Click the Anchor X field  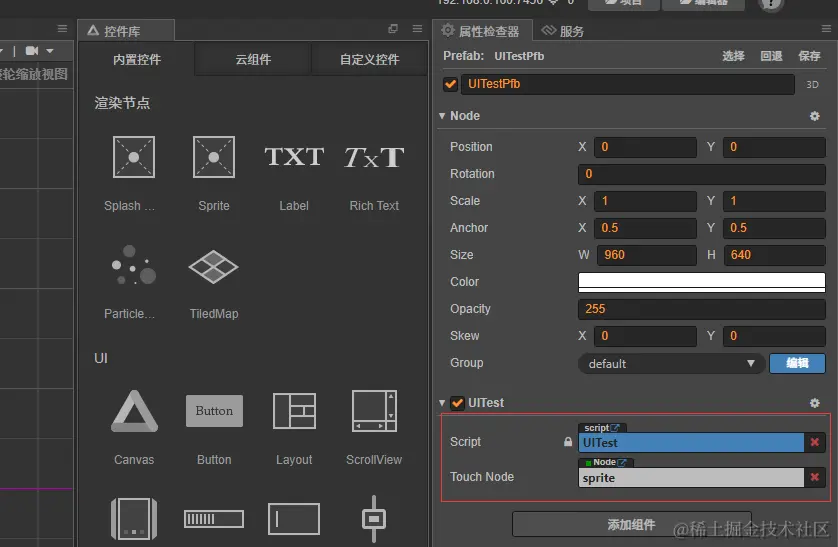pyautogui.click(x=645, y=228)
